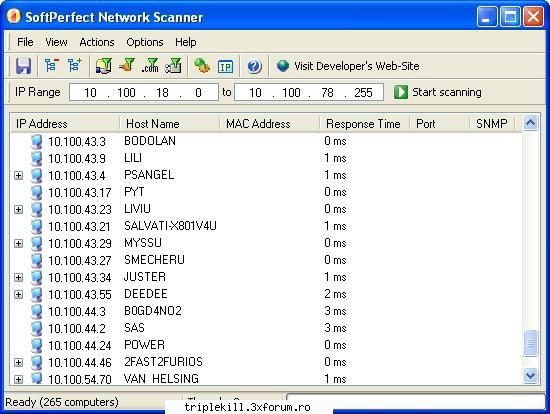Click the Save results floppy disk icon
This screenshot has width=550, height=414.
click(x=24, y=66)
